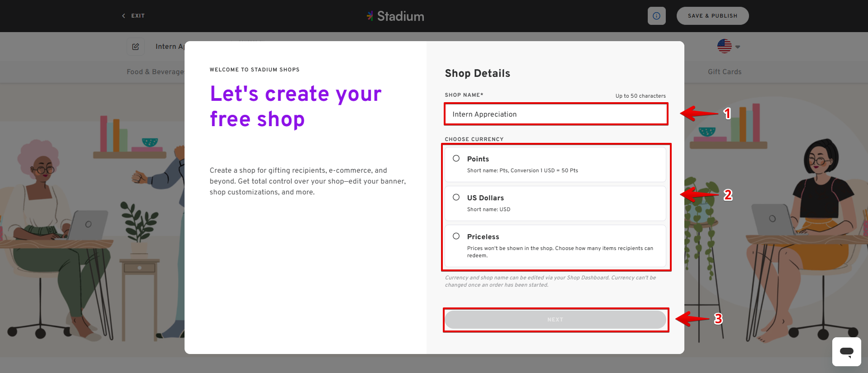The image size is (868, 373).
Task: Click the Stadium logo in header
Action: (x=395, y=16)
